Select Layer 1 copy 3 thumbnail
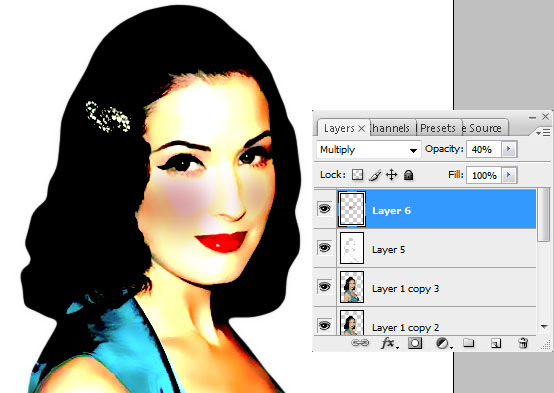The height and width of the screenshot is (393, 554). tap(352, 287)
